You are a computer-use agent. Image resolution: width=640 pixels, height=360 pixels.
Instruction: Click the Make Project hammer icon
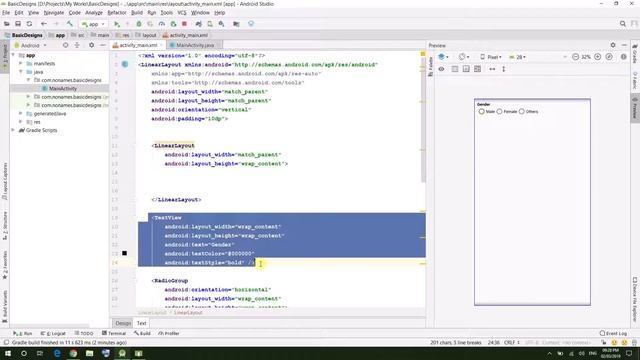click(x=70, y=24)
